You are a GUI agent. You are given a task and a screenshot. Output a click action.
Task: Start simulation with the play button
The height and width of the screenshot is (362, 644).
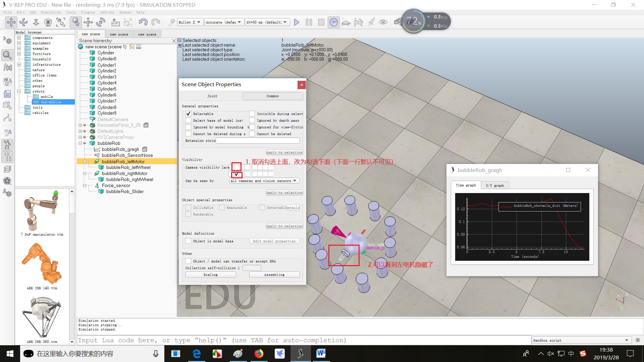click(x=297, y=22)
